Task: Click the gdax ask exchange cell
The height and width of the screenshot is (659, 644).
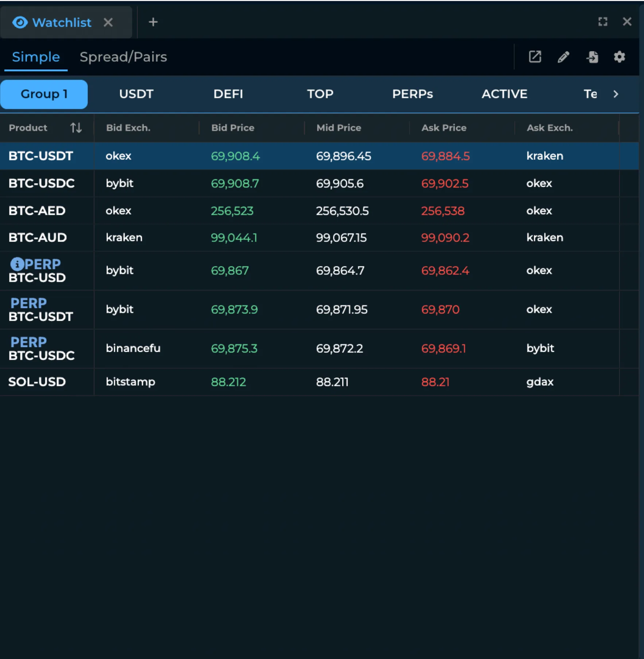Action: pyautogui.click(x=540, y=382)
